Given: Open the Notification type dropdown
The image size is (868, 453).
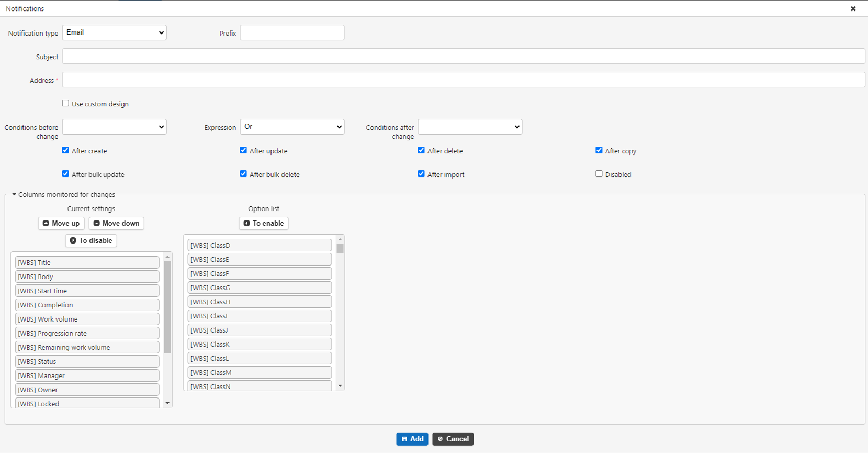Looking at the screenshot, I should click(115, 32).
